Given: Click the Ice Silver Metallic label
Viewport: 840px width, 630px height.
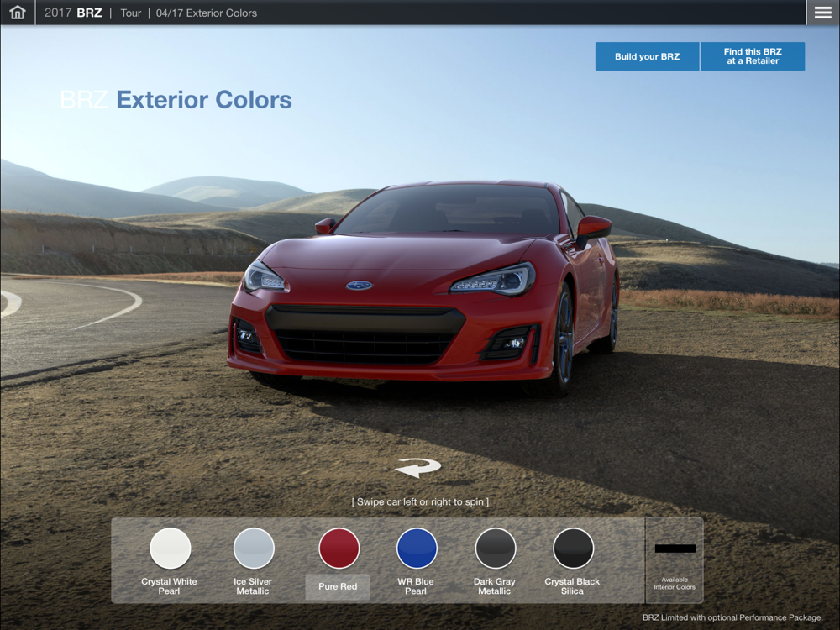Looking at the screenshot, I should [x=253, y=586].
